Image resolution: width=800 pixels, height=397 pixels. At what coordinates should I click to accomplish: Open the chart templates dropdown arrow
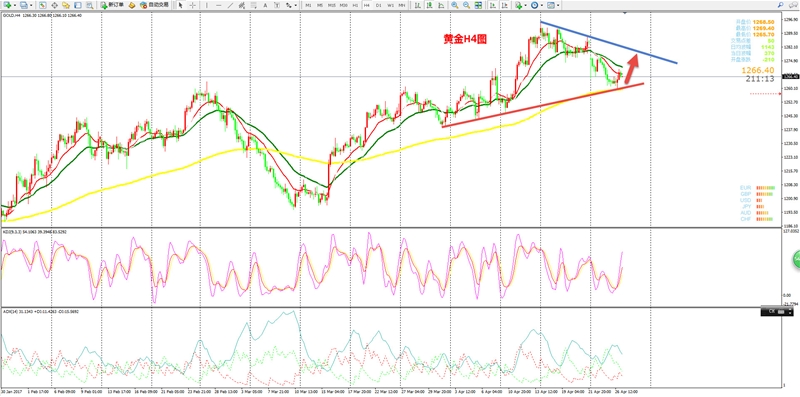(x=558, y=5)
